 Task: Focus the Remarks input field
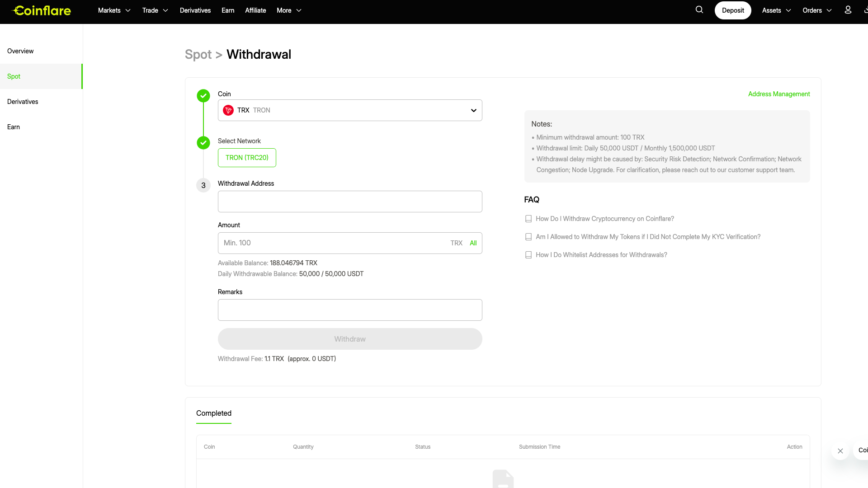(x=350, y=310)
